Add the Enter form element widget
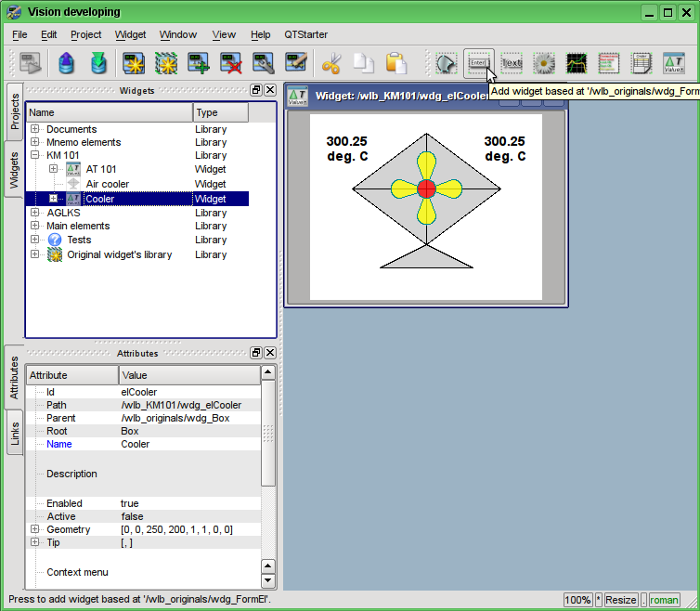Image resolution: width=700 pixels, height=611 pixels. pos(478,64)
